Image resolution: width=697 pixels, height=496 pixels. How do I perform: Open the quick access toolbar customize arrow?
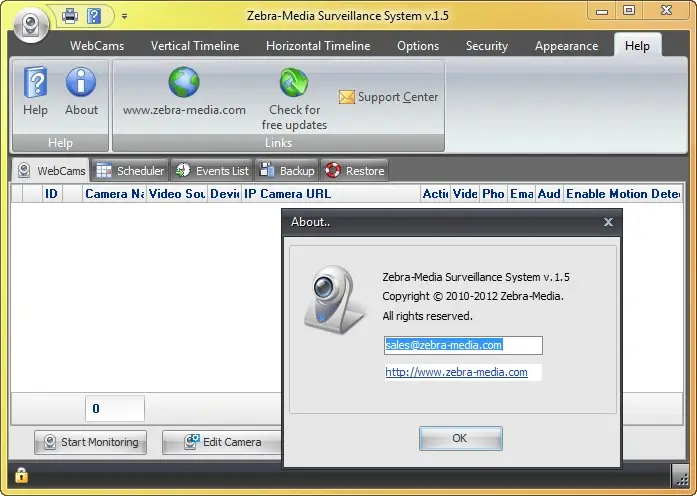click(x=124, y=17)
